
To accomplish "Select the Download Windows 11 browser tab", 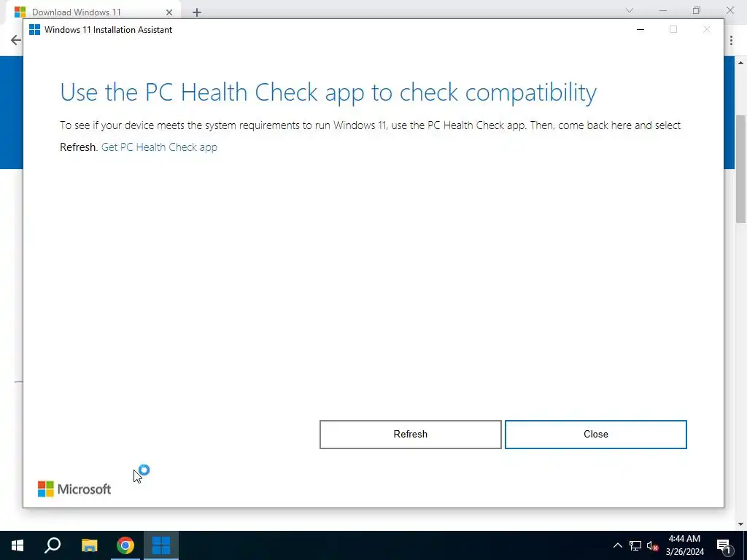I will (x=93, y=12).
